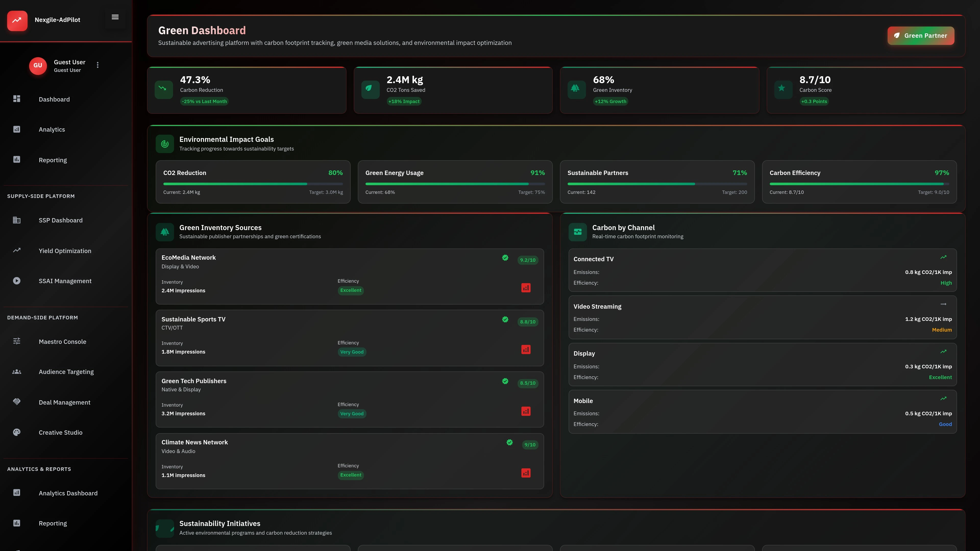Image resolution: width=980 pixels, height=551 pixels.
Task: Click the verified badge on Sustainable Sports TV
Action: tap(505, 319)
